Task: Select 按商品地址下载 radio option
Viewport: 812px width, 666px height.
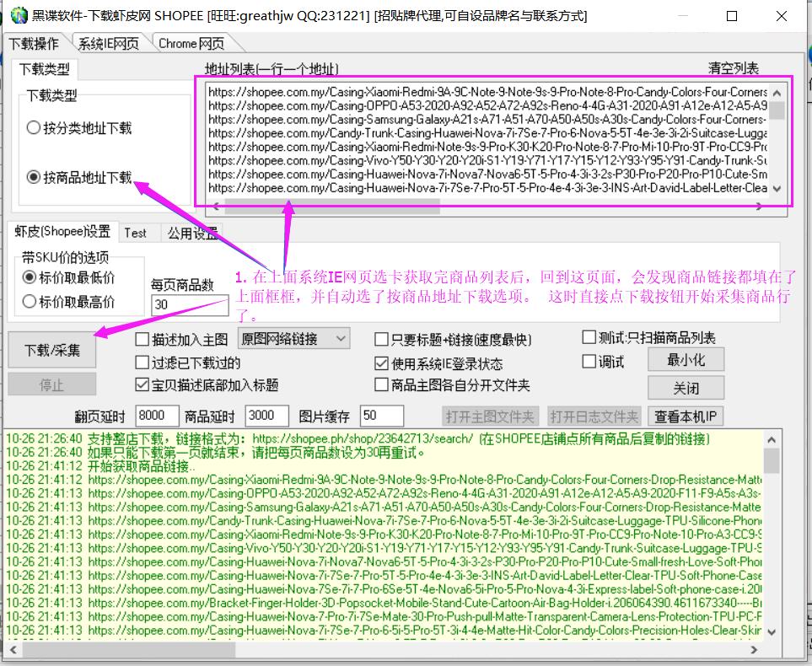Action: click(x=79, y=178)
